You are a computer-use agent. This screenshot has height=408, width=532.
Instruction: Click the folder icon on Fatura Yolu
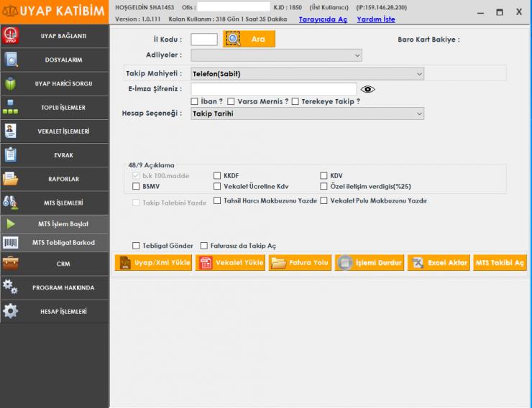278,263
